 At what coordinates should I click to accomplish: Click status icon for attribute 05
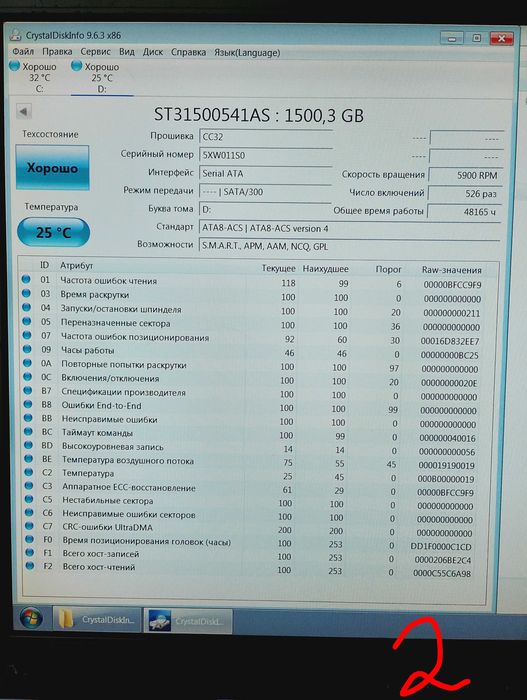coord(27,321)
